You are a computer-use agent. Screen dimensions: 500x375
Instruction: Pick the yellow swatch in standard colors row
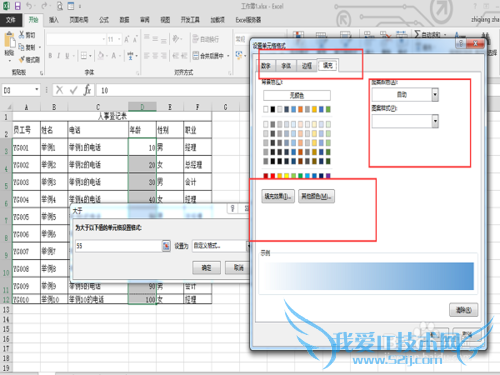(286, 176)
